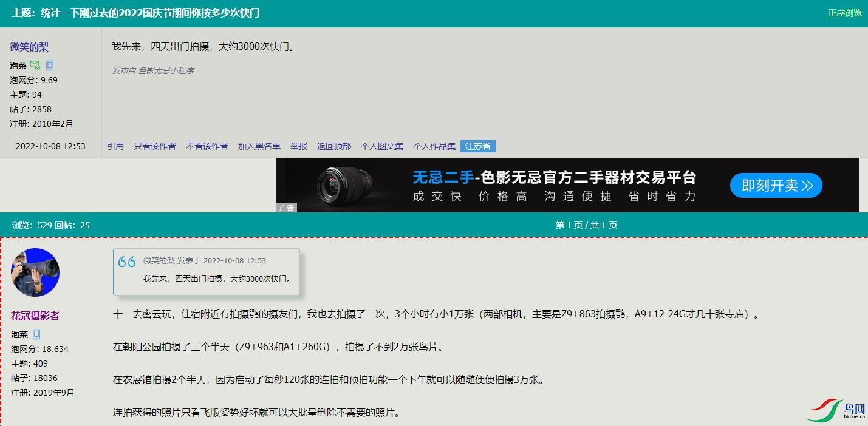Click 引用 to quote the first post
868x426 pixels.
point(115,146)
